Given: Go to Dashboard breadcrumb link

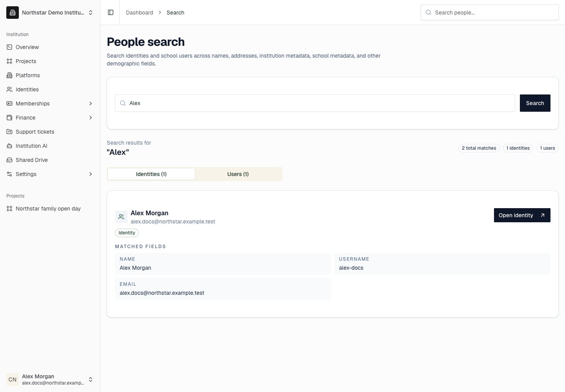Looking at the screenshot, I should click(x=139, y=13).
